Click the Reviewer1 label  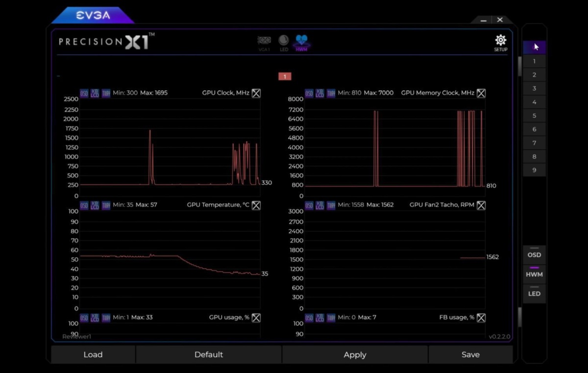click(76, 337)
